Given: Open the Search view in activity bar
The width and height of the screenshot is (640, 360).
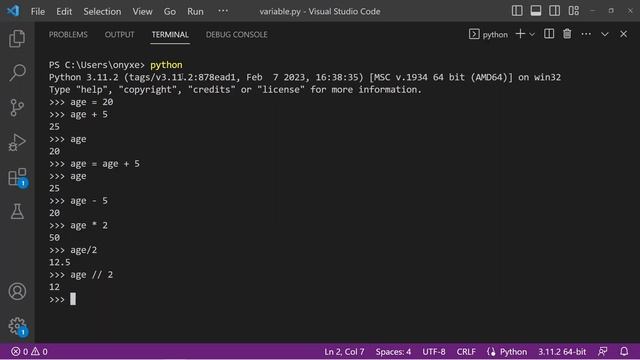Looking at the screenshot, I should tap(17, 73).
